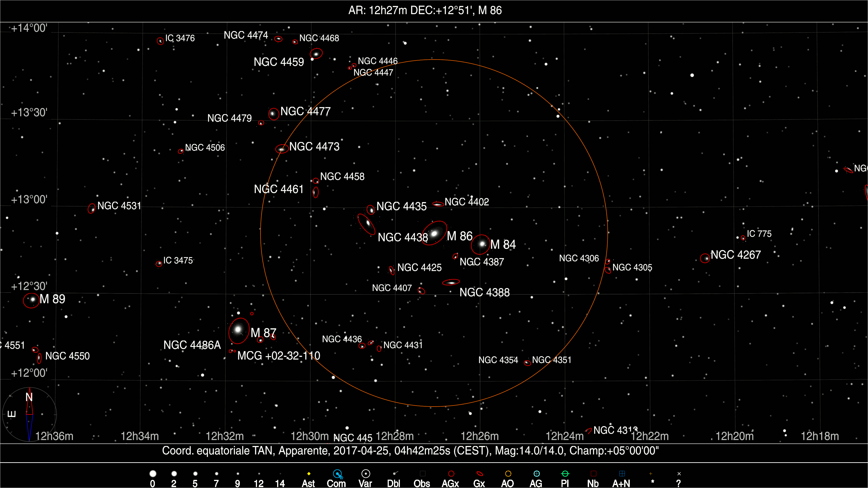The width and height of the screenshot is (868, 488).
Task: Click the Open cluster (AO) legend icon
Action: tap(508, 474)
